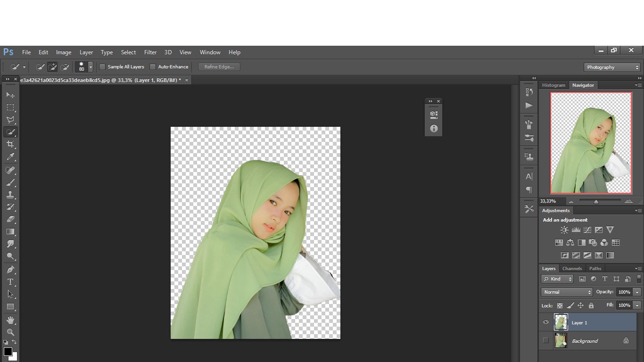Enable Auto-Enhance checkbox
Viewport: 644px width, 362px height.
pos(153,67)
